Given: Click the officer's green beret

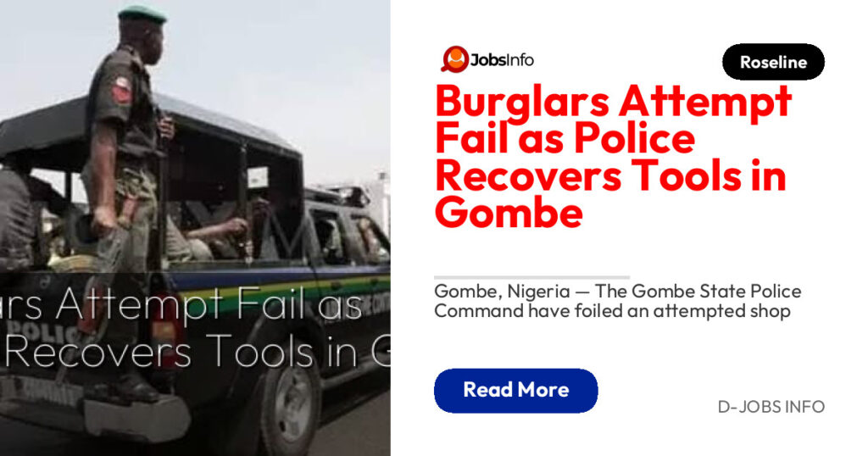Looking at the screenshot, I should [142, 14].
